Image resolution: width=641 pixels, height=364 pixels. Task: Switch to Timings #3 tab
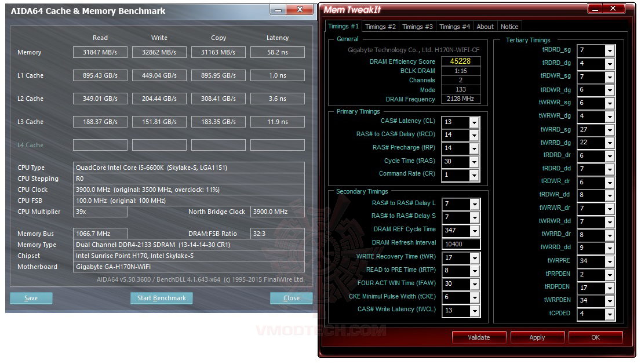(417, 27)
